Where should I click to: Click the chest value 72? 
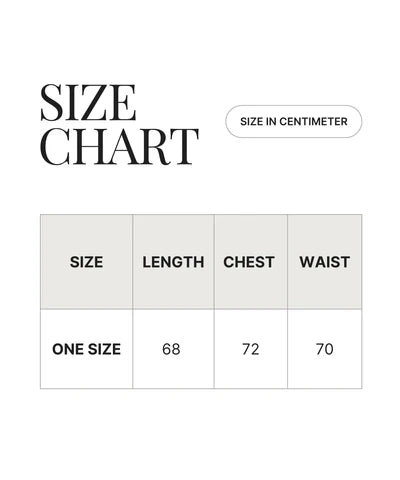pyautogui.click(x=251, y=349)
